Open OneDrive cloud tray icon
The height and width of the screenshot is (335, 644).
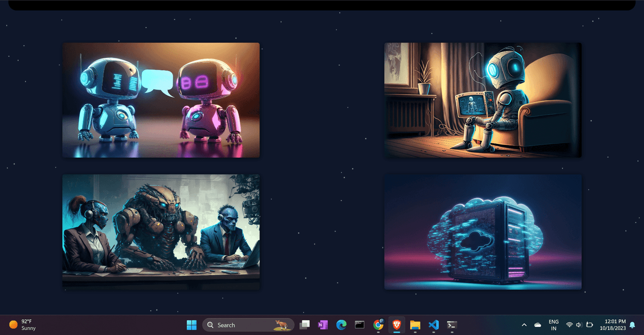pyautogui.click(x=538, y=325)
